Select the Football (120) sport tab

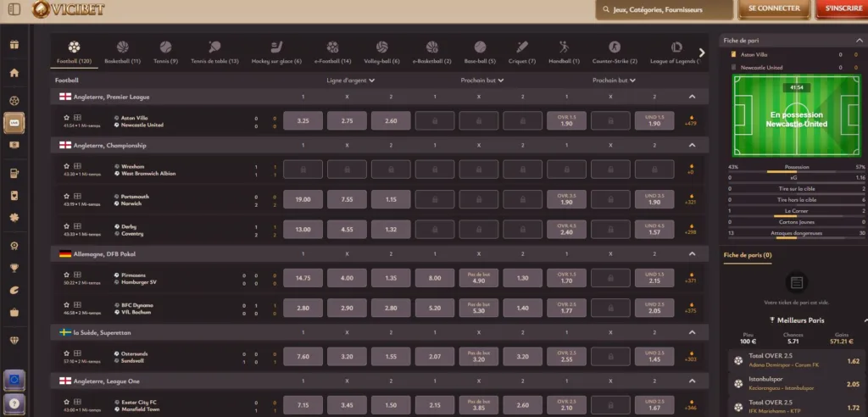pos(75,53)
